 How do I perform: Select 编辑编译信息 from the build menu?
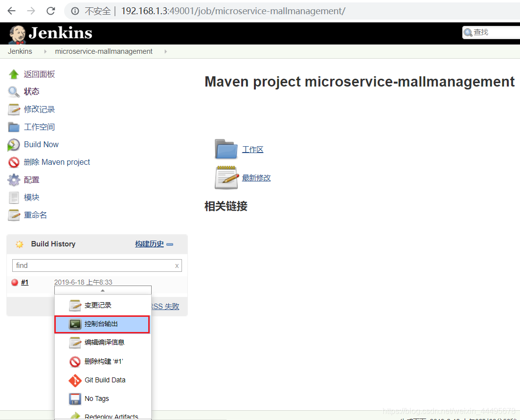pyautogui.click(x=103, y=342)
